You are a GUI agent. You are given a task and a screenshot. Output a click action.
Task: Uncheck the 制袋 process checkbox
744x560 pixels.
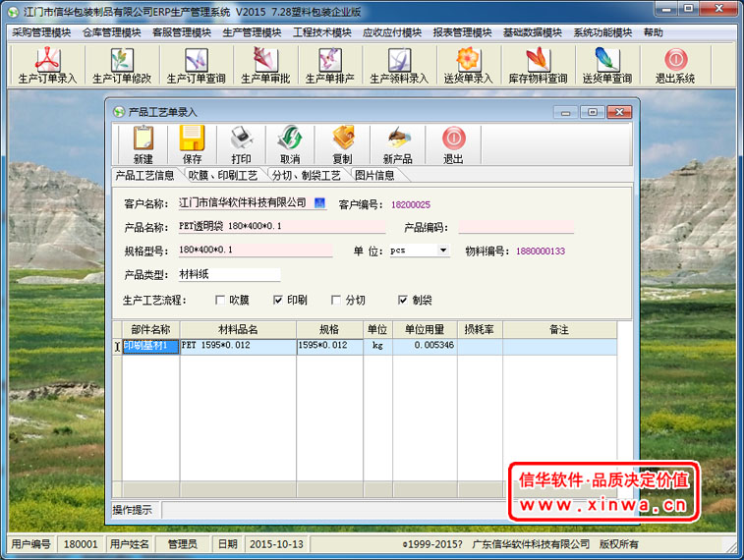click(x=403, y=300)
